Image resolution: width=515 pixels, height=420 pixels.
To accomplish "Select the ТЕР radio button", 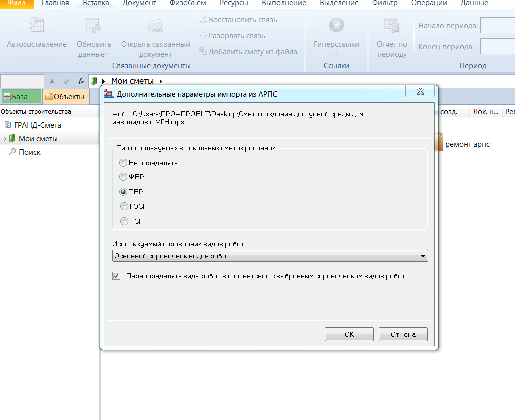I will point(123,192).
